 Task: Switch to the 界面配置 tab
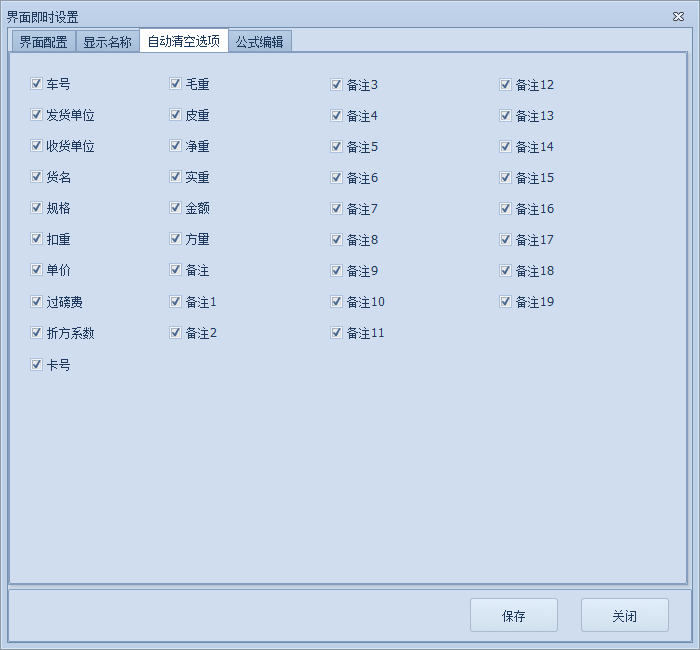point(43,42)
